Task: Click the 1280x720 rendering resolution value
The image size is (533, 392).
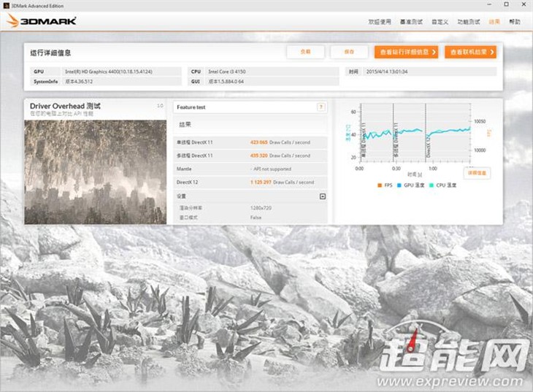Action: (261, 208)
